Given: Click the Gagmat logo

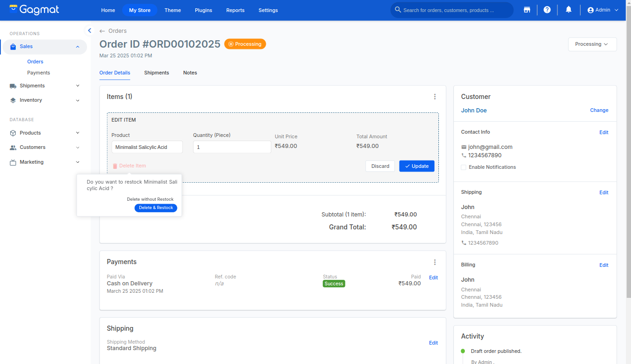Looking at the screenshot, I should pos(34,10).
